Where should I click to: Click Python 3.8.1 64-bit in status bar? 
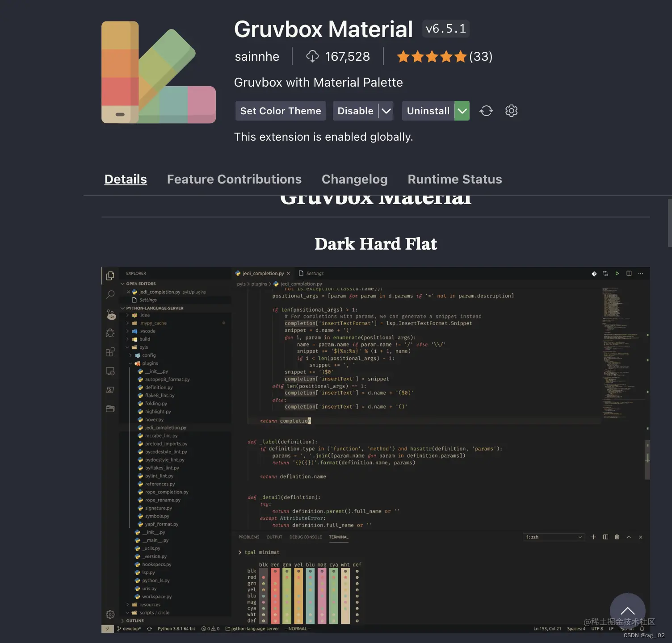[176, 629]
